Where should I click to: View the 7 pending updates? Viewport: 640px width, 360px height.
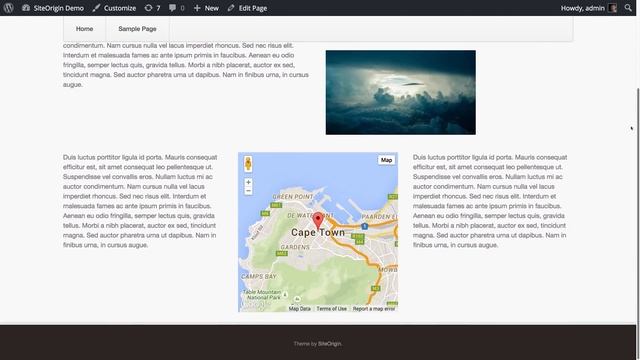pos(153,8)
